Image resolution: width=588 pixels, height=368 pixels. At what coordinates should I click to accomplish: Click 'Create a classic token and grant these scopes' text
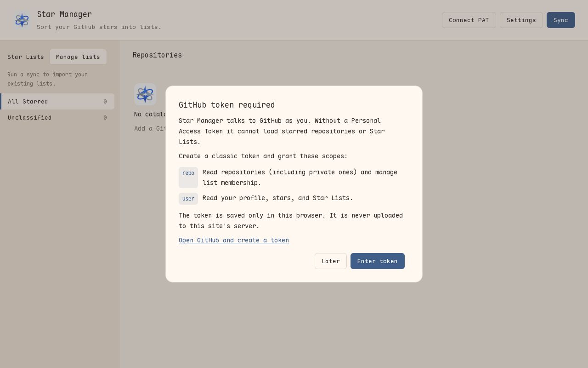point(263,156)
